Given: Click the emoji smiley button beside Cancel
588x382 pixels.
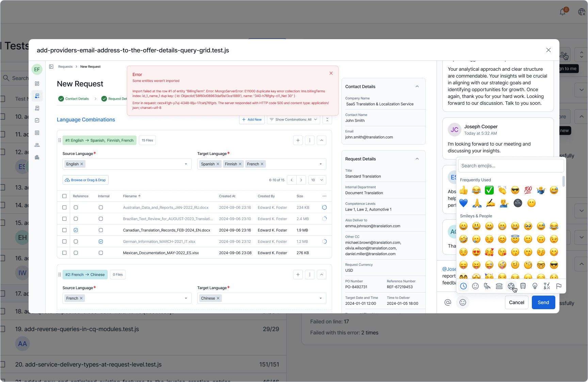Looking at the screenshot, I should click(x=463, y=302).
